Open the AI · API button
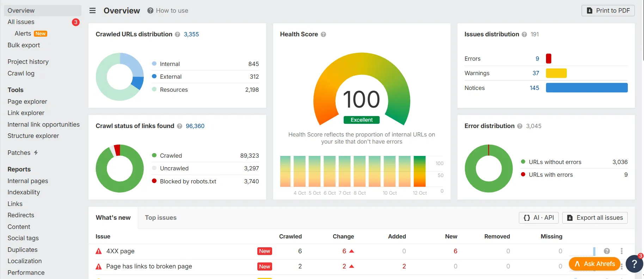 539,218
